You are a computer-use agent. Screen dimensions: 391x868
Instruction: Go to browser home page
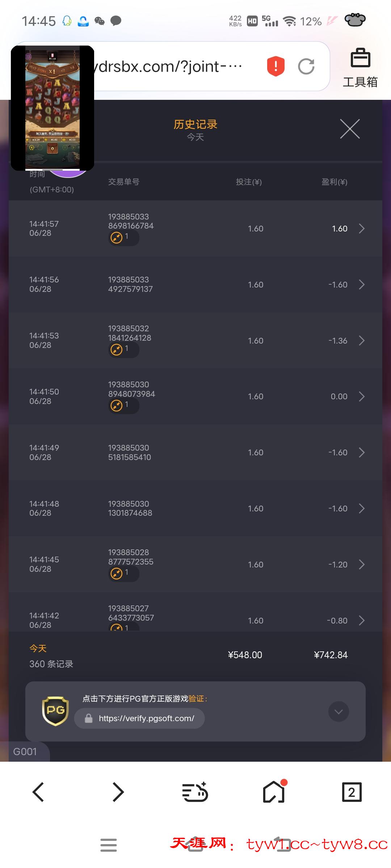point(274,792)
